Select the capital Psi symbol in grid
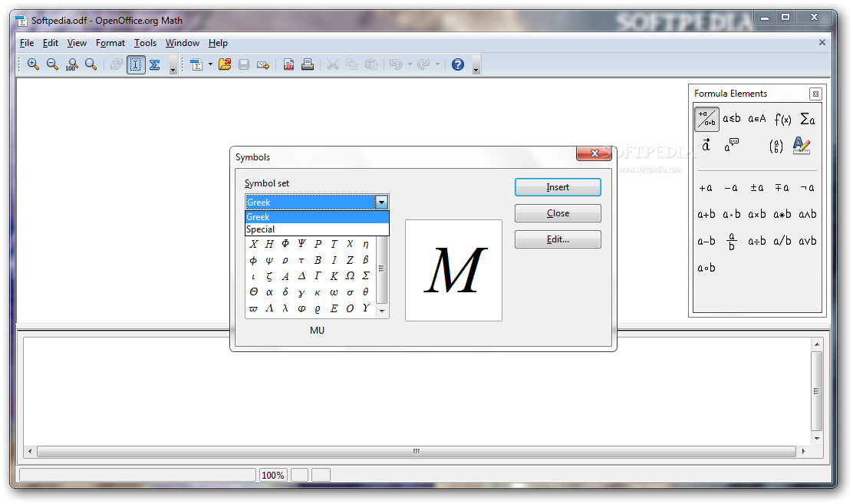Screen dimensions: 853x504 tap(301, 244)
